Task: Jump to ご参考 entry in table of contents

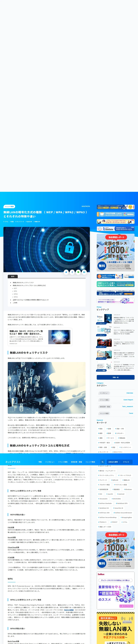Action: click(x=15, y=303)
